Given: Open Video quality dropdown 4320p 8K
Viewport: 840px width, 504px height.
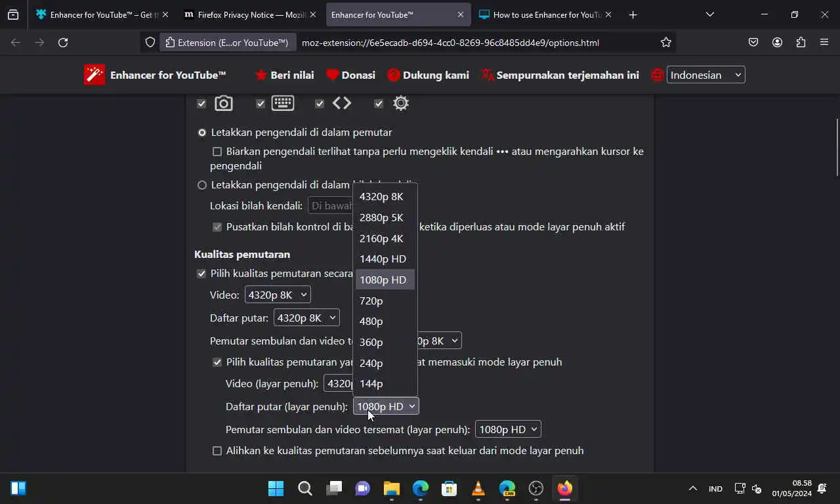Looking at the screenshot, I should tap(278, 295).
